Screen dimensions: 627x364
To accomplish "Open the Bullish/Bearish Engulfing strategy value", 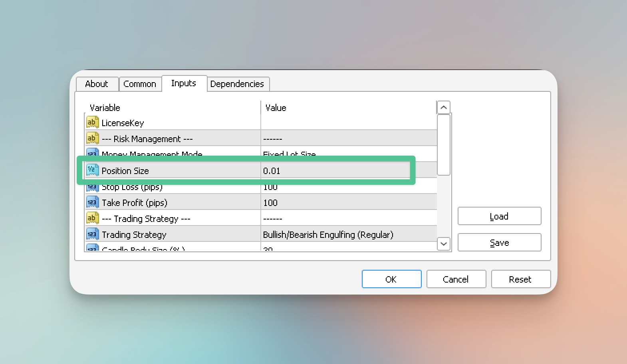I will click(328, 235).
